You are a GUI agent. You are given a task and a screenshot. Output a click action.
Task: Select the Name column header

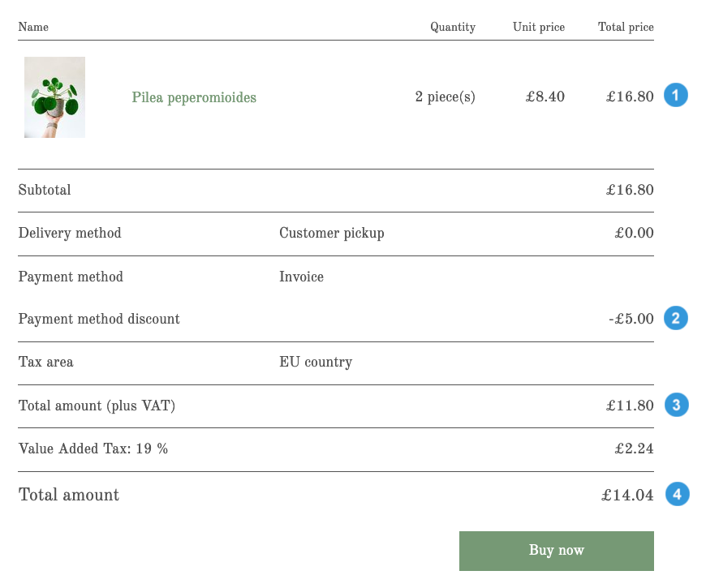coord(33,27)
